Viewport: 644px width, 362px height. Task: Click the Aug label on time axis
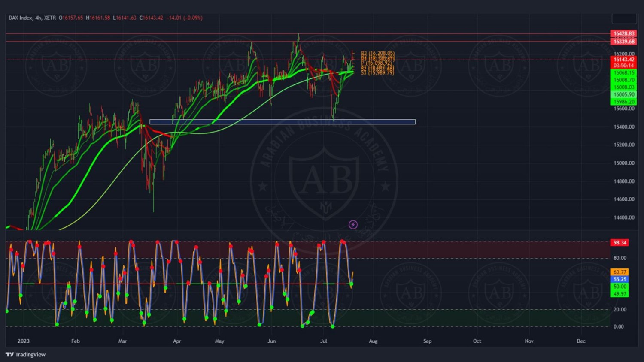[373, 341]
